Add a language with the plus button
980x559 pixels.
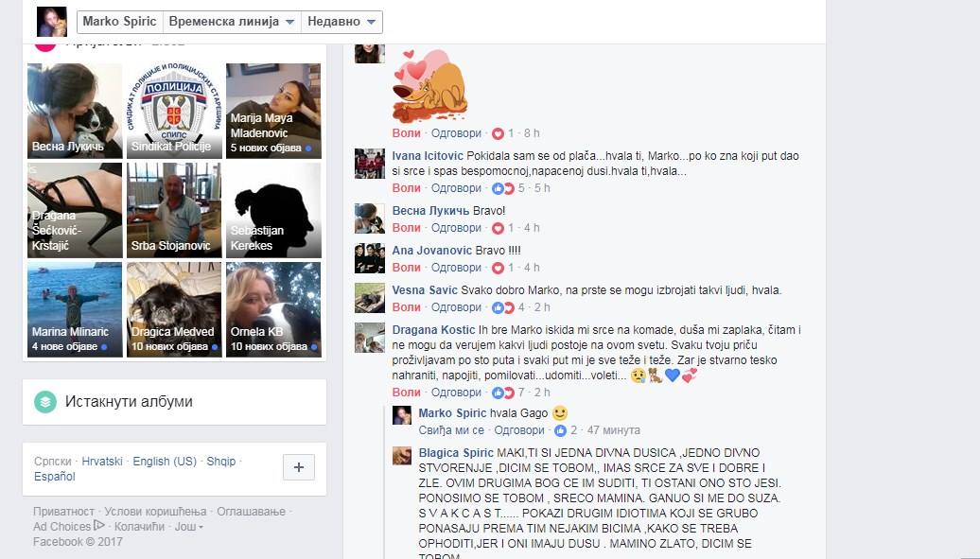299,467
